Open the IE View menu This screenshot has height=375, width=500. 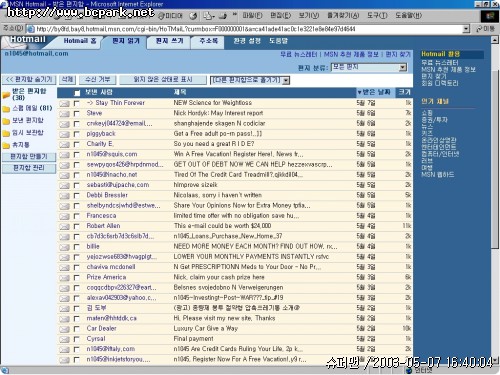(x=309, y=15)
